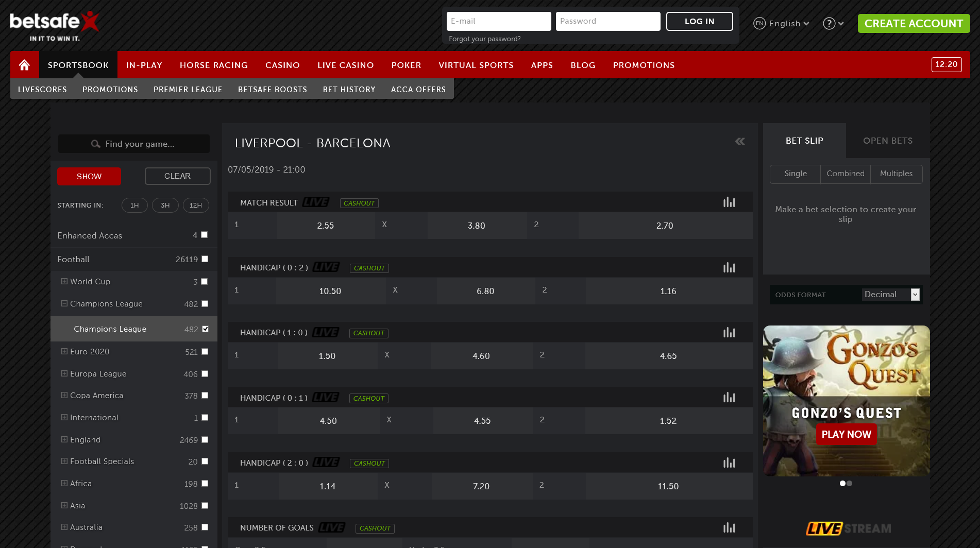Viewport: 980px width, 548px height.
Task: Open statistics chart icon for Handicap (0 : 1)
Action: (x=729, y=398)
